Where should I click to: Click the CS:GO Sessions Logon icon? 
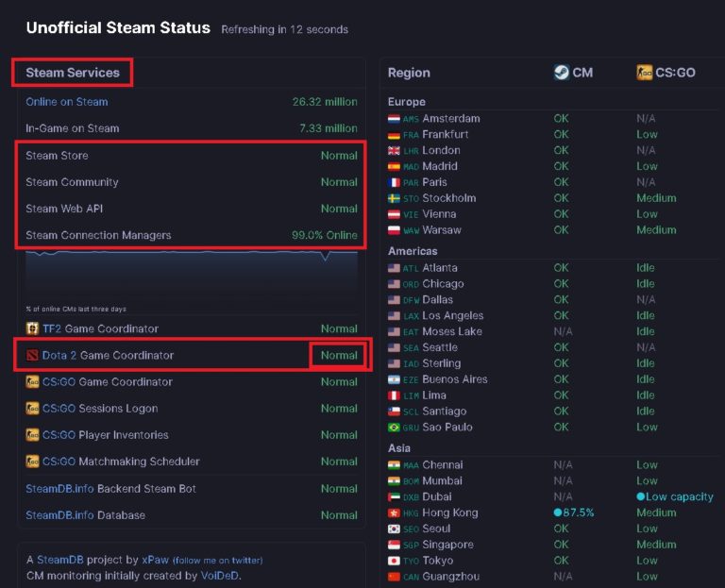pyautogui.click(x=32, y=409)
